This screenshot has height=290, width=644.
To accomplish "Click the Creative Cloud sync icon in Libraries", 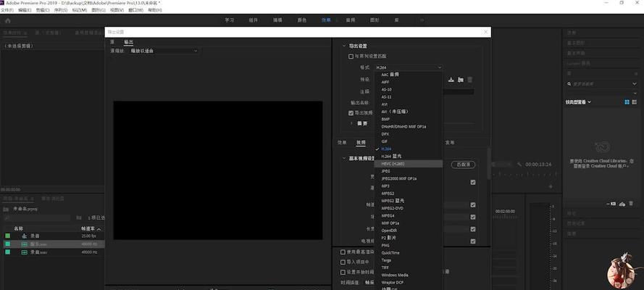I will [x=622, y=204].
